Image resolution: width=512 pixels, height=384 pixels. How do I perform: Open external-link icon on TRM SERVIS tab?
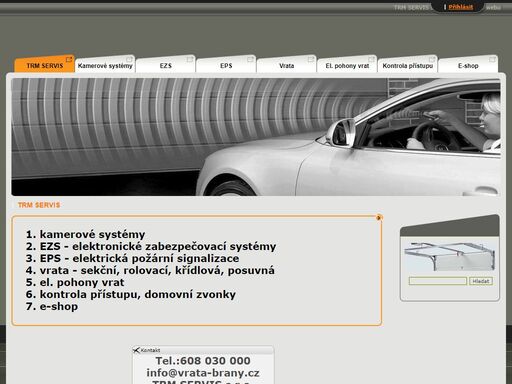pos(69,60)
